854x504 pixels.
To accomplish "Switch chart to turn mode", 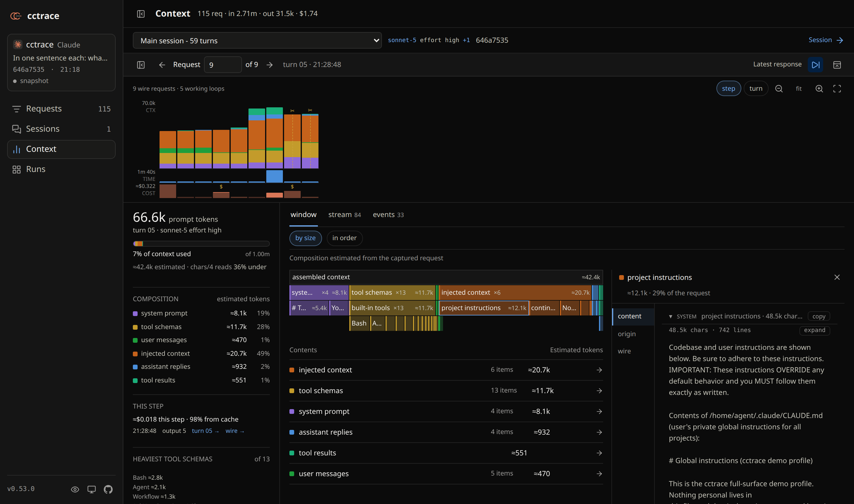I will point(756,89).
